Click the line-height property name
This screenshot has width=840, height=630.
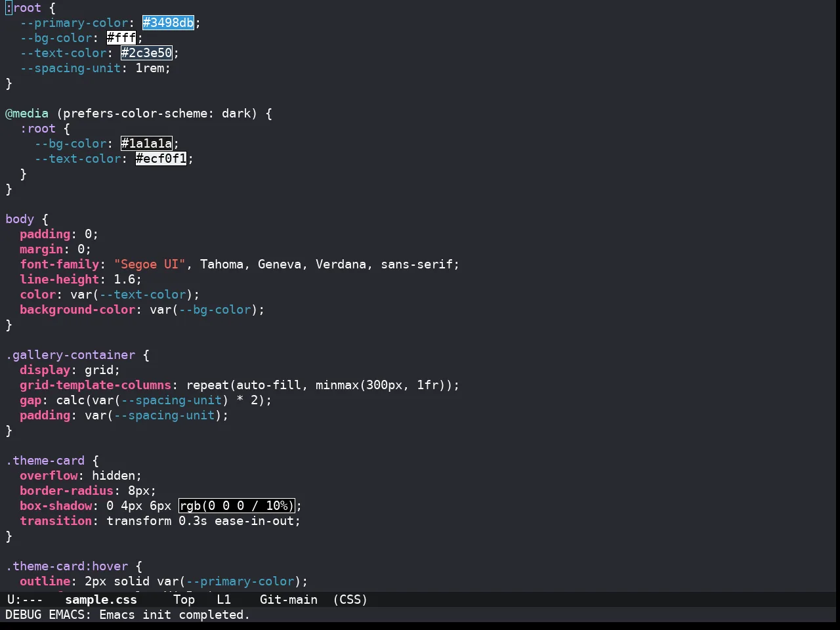[60, 280]
